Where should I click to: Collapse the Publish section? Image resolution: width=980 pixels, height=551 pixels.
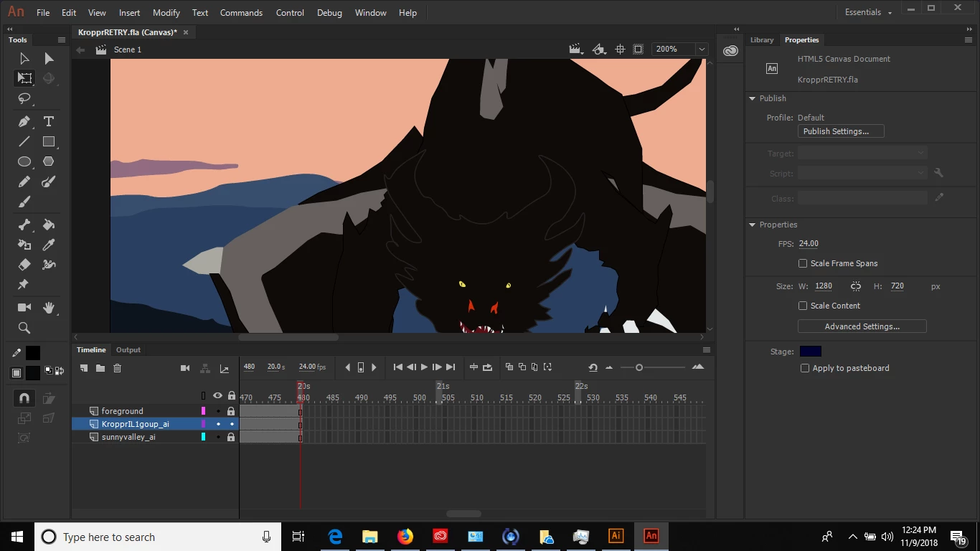752,98
